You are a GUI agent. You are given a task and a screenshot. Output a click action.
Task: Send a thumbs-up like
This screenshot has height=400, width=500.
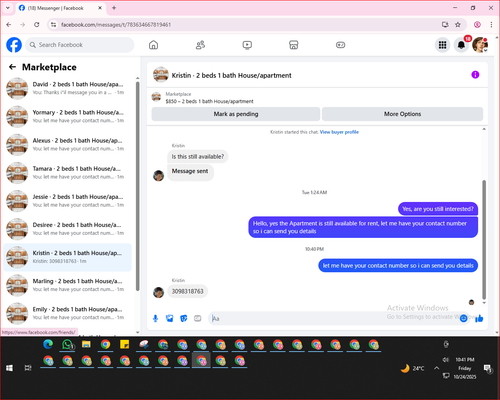[479, 318]
